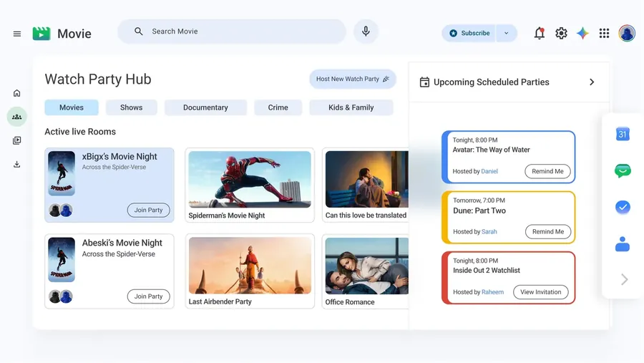Join Abeski's Movie Night party
Screen dimensions: 644x363
click(x=148, y=296)
